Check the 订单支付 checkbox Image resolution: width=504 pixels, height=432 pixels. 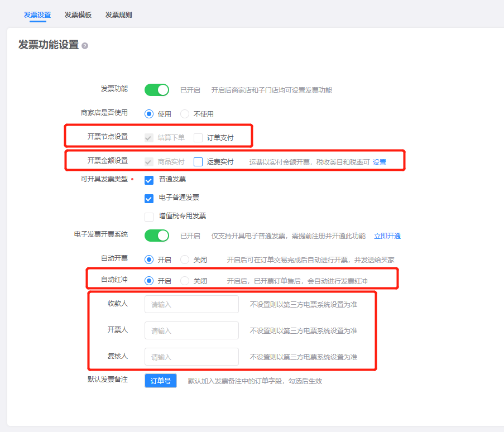[x=198, y=137]
